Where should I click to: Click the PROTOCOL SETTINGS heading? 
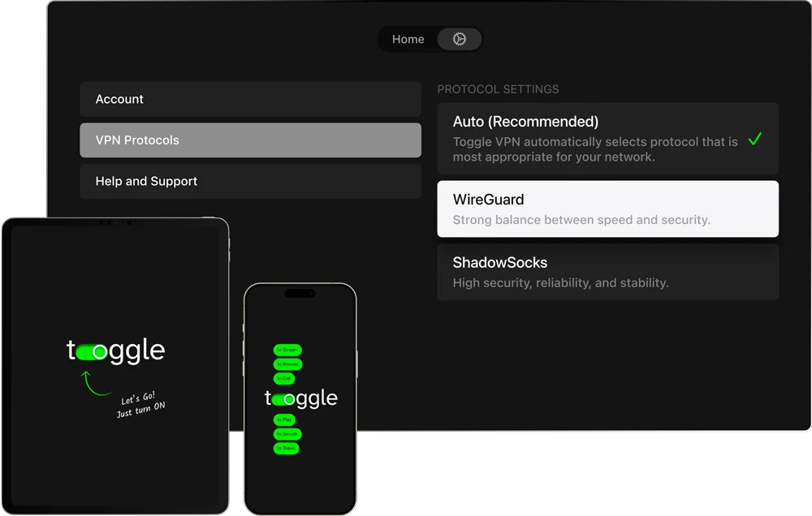[x=499, y=89]
